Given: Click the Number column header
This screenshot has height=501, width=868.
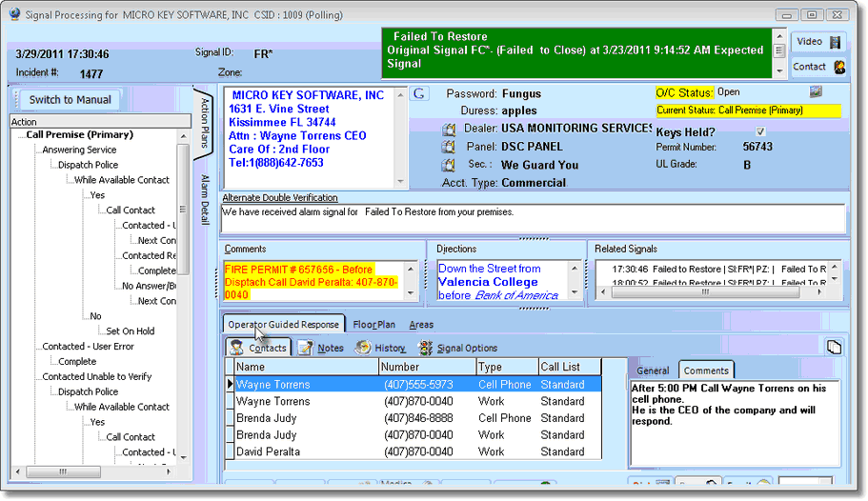Looking at the screenshot, I should click(428, 367).
